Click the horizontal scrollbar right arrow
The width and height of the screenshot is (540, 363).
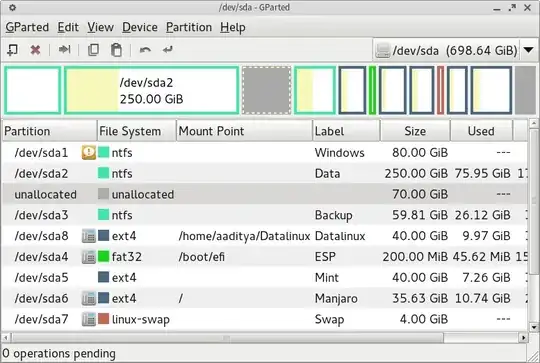pos(523,338)
